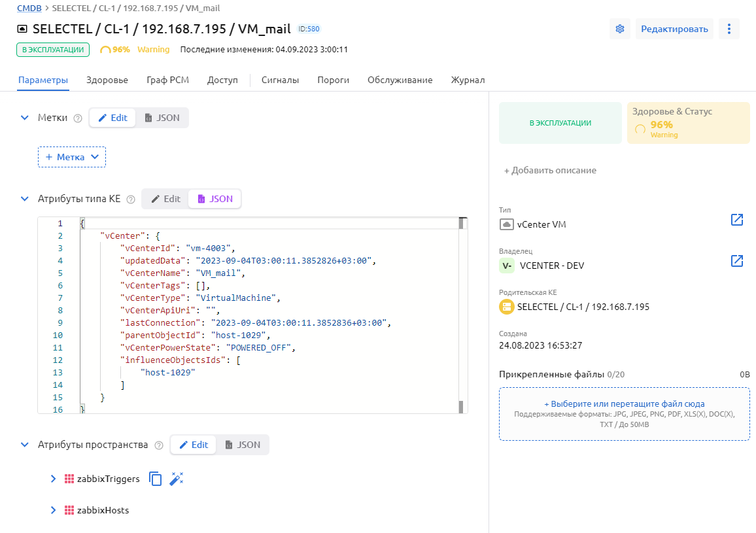Click magic wand icon next to zabbixTriggers
Image resolution: width=756 pixels, height=533 pixels.
(176, 479)
